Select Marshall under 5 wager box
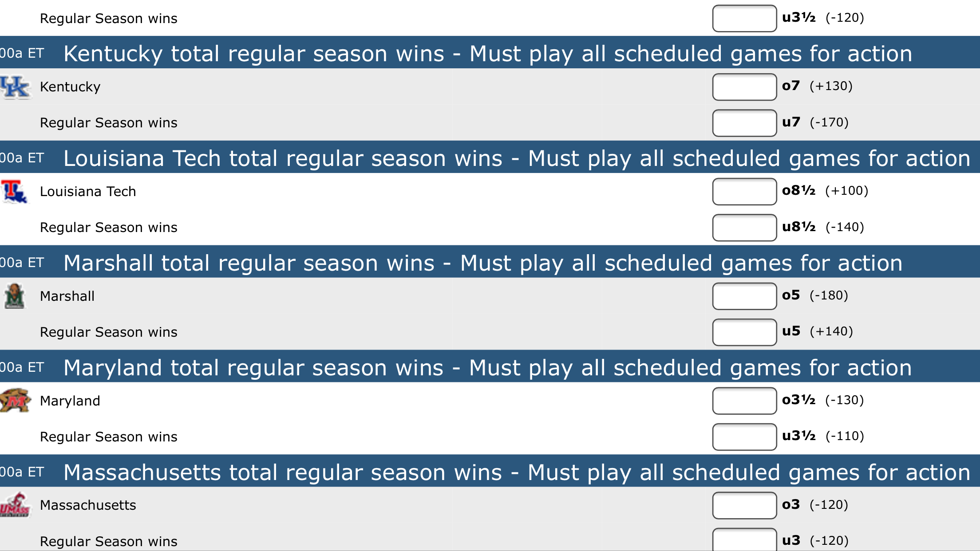This screenshot has width=980, height=551. coord(744,332)
